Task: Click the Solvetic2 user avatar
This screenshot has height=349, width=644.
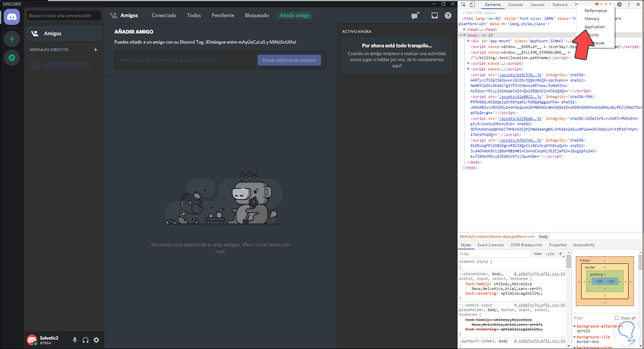Action: 32,340
